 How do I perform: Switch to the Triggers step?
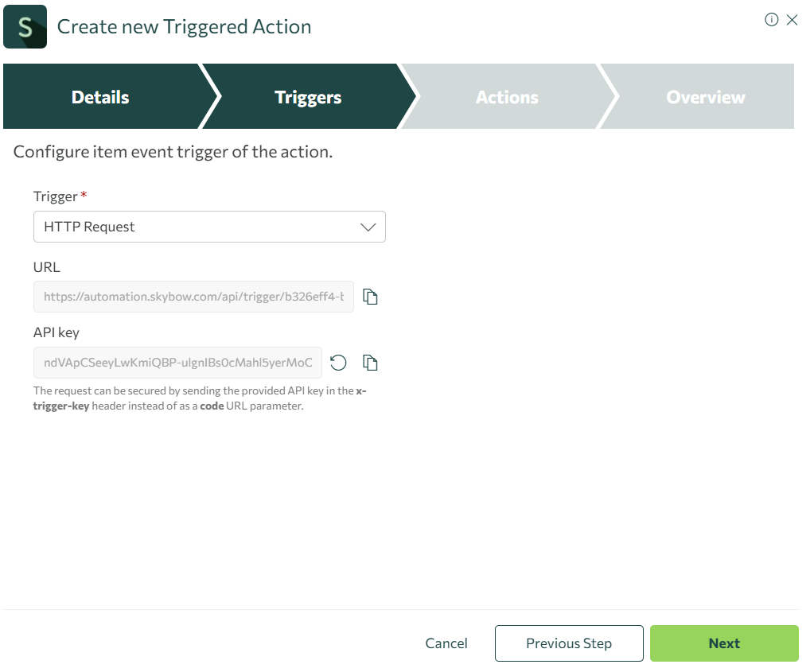(308, 97)
